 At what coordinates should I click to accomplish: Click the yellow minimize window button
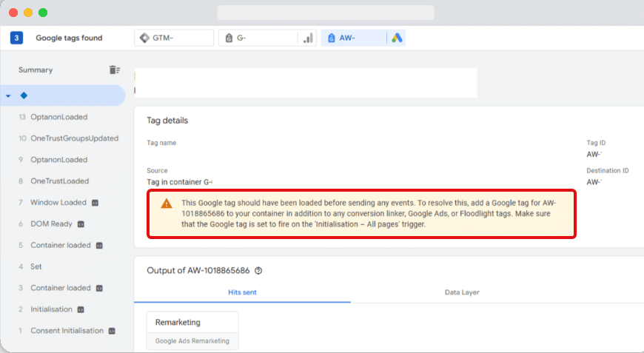click(x=28, y=13)
